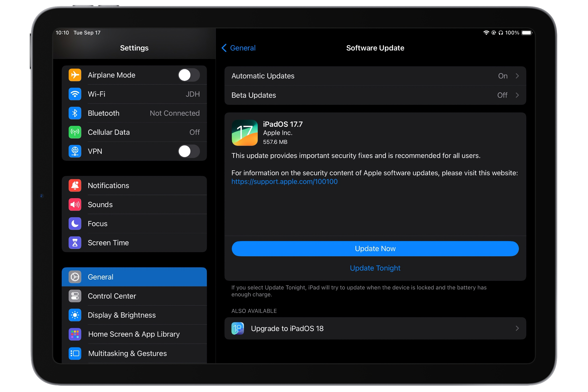Toggle the VPN switch
588x392 pixels.
coord(189,151)
